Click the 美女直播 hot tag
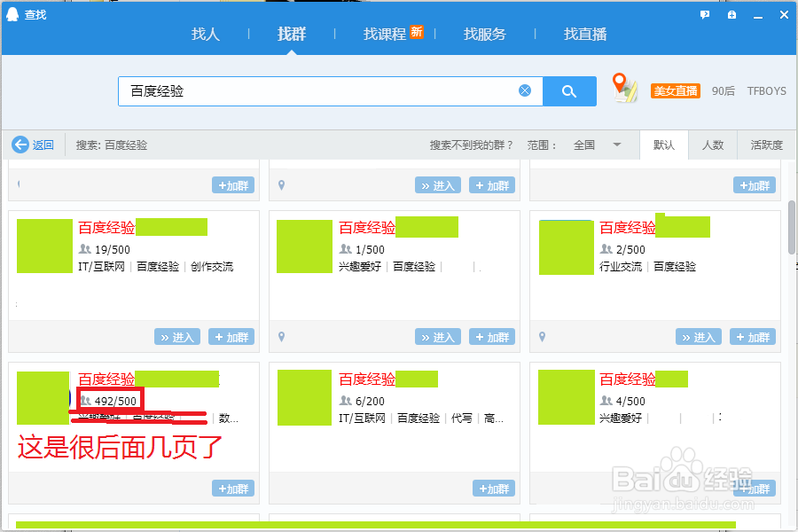This screenshot has width=798, height=532. point(676,91)
